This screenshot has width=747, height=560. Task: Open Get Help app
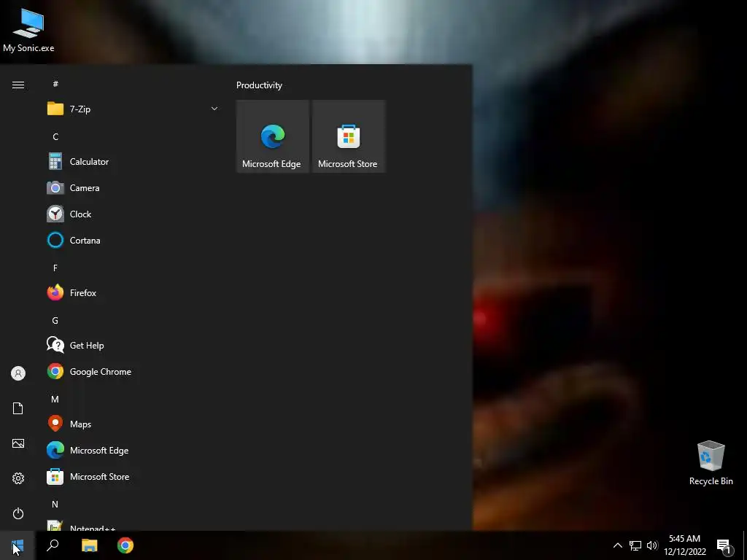coord(133,345)
